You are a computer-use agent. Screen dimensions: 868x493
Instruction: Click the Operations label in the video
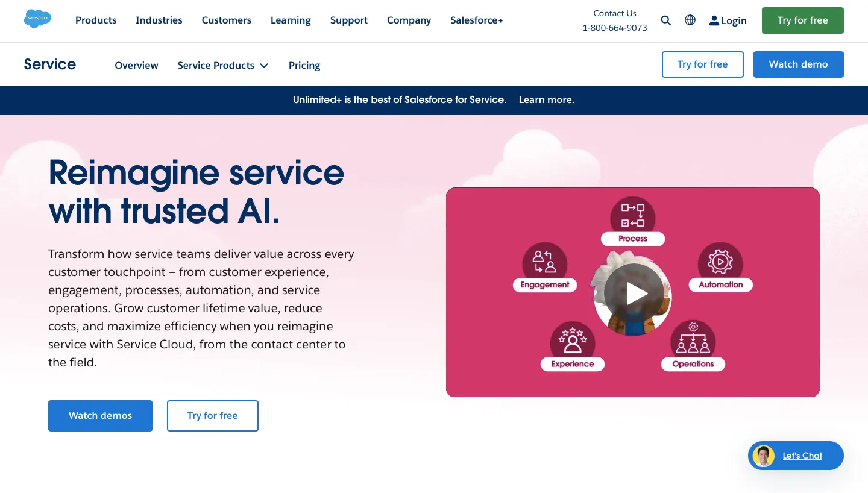(693, 364)
